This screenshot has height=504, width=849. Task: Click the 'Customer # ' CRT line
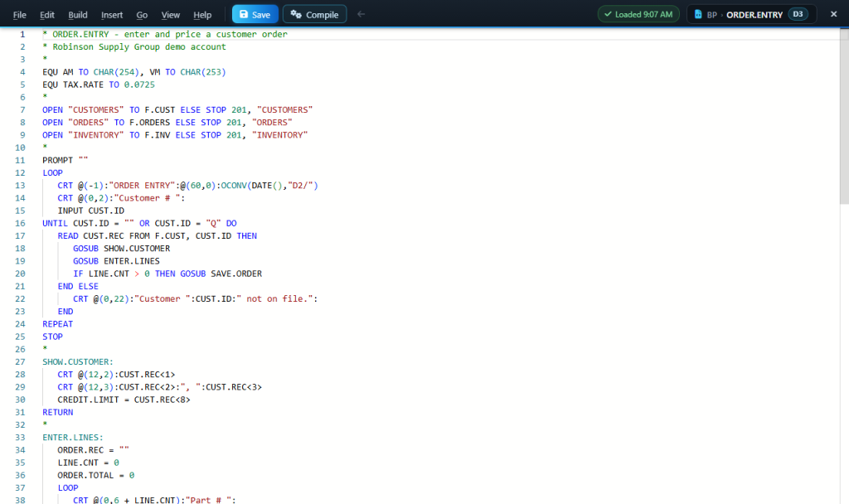click(121, 198)
